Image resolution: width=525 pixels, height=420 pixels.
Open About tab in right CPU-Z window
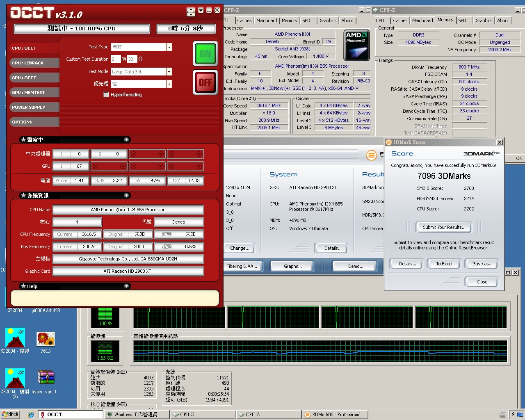tap(503, 21)
